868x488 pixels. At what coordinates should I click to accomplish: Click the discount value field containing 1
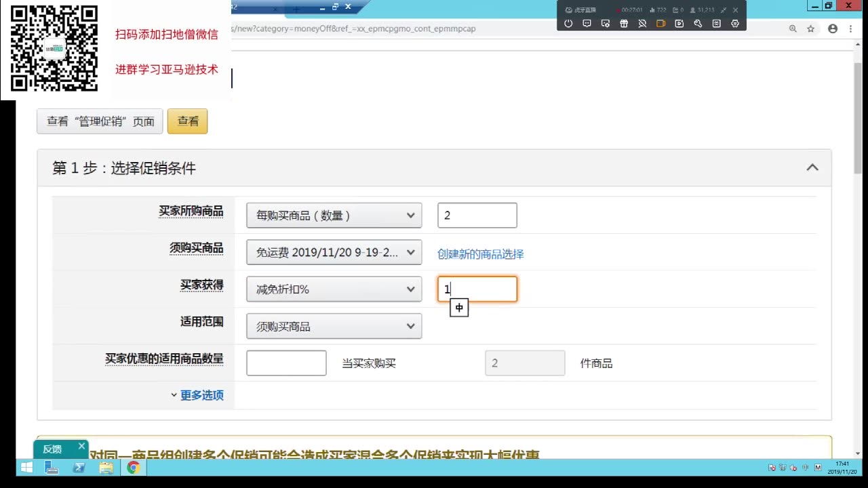(x=477, y=289)
